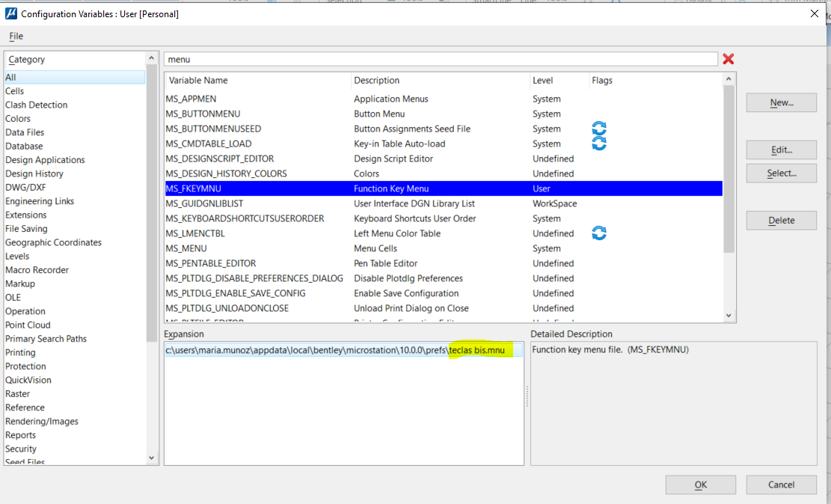Select the OLE category
The width and height of the screenshot is (831, 504).
click(75, 298)
